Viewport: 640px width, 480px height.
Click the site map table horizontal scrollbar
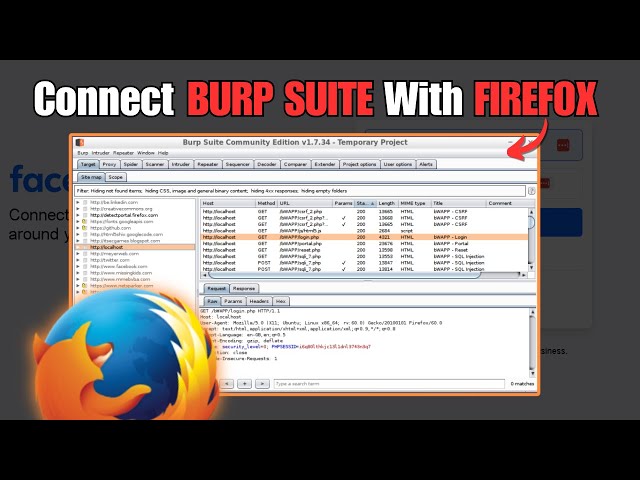coord(364,275)
